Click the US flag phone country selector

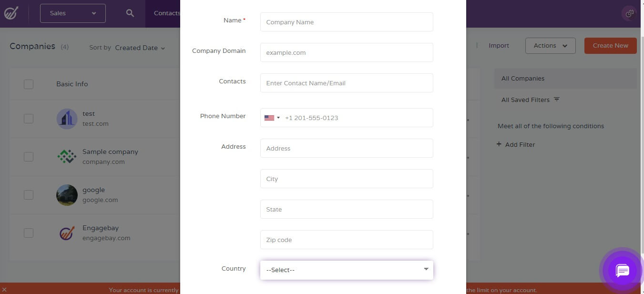271,117
